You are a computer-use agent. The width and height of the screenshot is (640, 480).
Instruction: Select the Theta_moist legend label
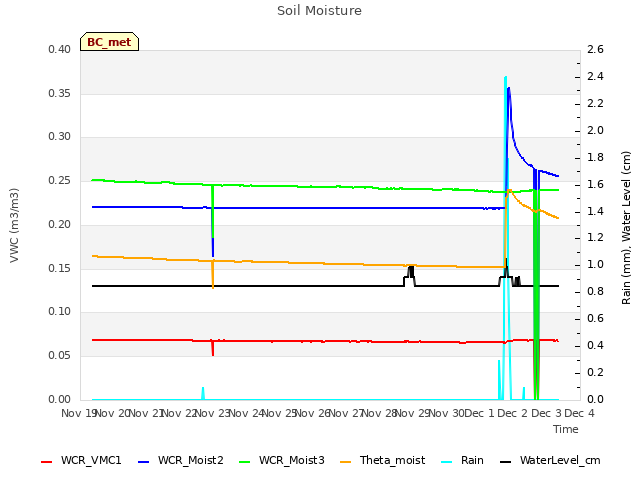[392, 460]
